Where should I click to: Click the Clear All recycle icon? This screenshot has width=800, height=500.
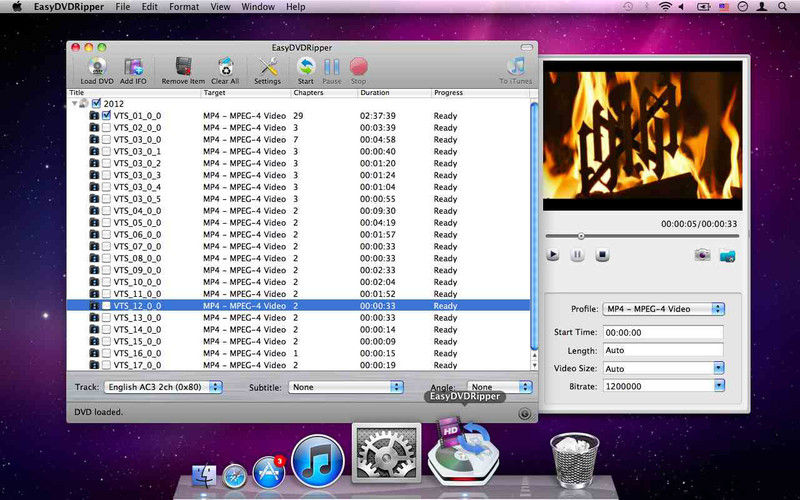(x=225, y=67)
